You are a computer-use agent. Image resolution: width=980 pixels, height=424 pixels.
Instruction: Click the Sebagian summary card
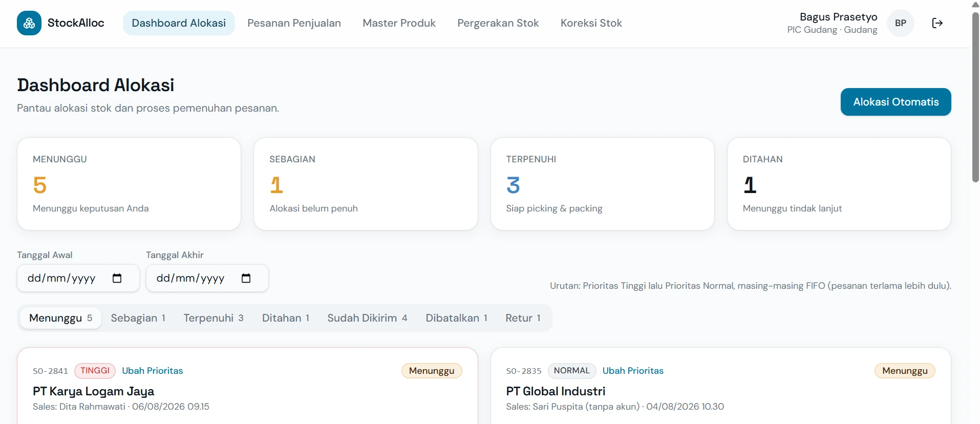coord(366,184)
